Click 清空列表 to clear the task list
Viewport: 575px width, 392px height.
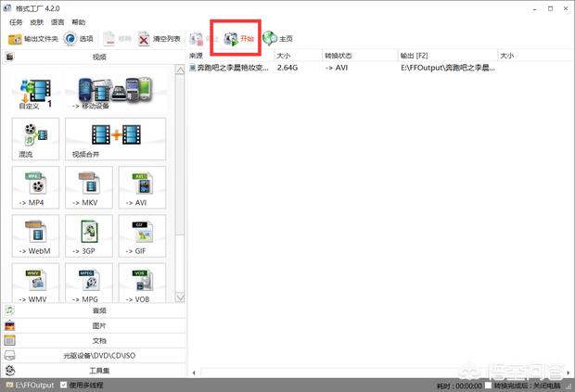(x=158, y=39)
